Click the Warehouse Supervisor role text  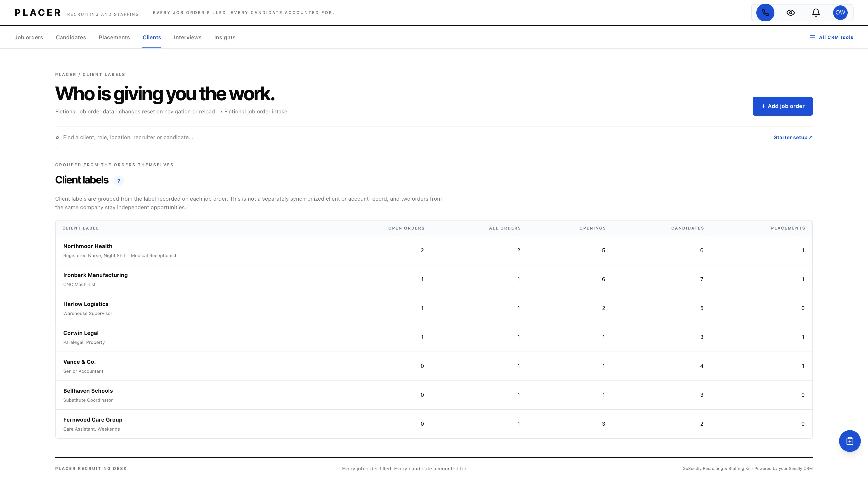pyautogui.click(x=88, y=314)
